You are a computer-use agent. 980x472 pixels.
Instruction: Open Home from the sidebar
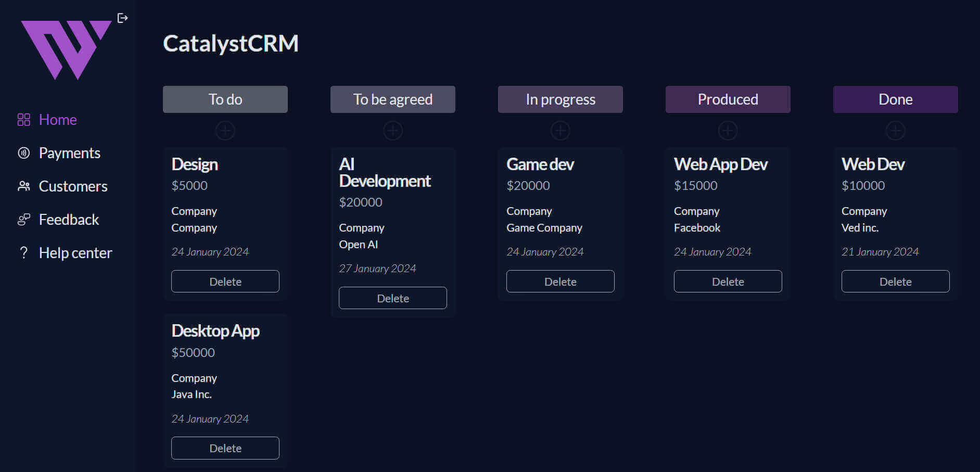click(57, 120)
